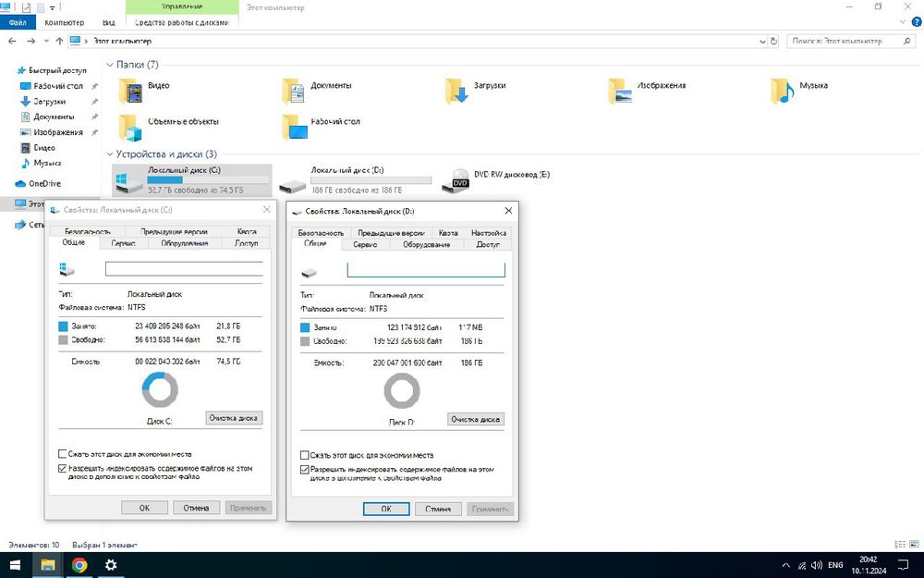Collapse the Устройства и диски (3) group
The height and width of the screenshot is (578, 924).
110,154
